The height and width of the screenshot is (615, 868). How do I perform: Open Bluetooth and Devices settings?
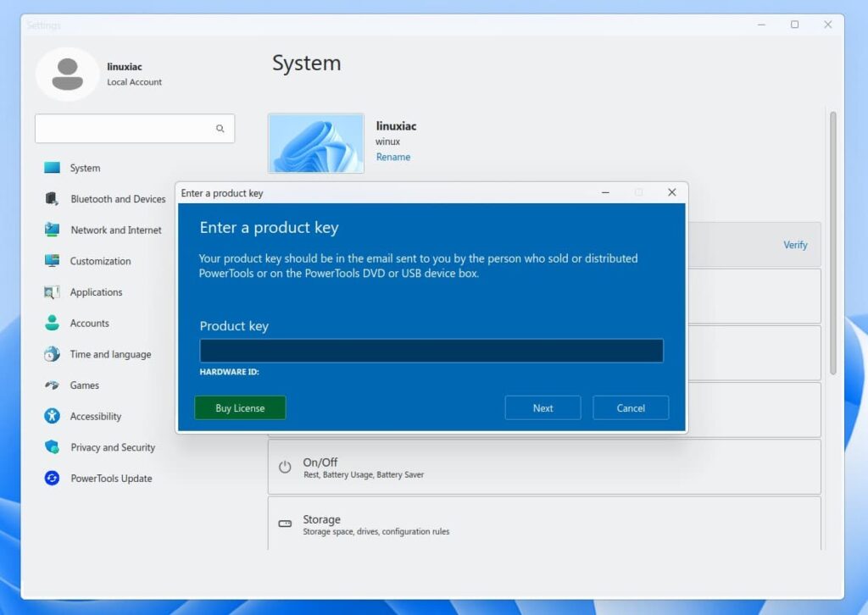click(x=51, y=199)
